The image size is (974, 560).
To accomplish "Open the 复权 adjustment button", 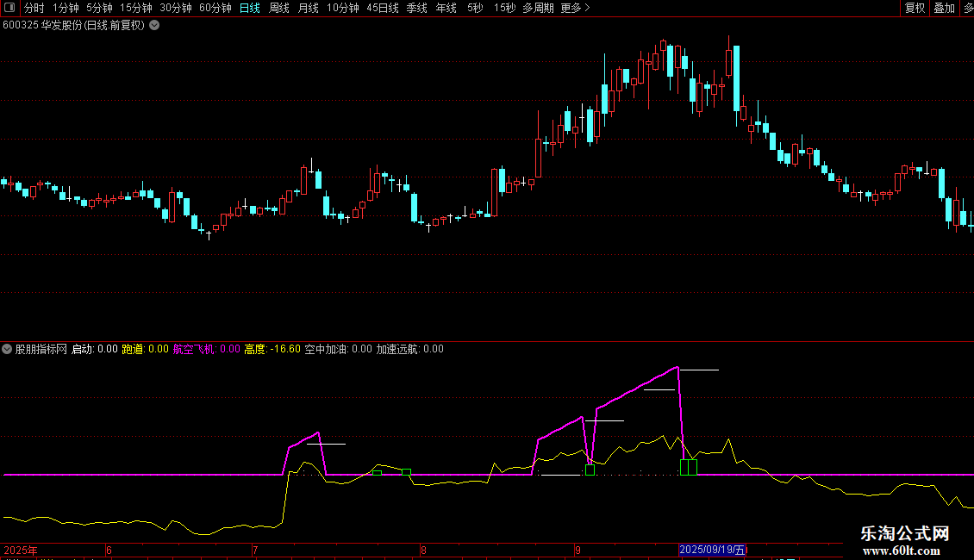I will tap(915, 8).
